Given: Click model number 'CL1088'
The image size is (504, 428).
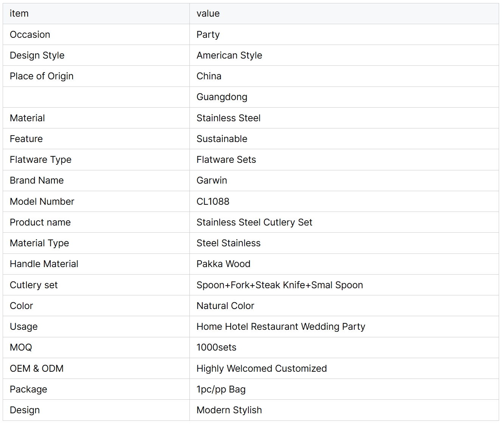Looking at the screenshot, I should coord(213,201).
